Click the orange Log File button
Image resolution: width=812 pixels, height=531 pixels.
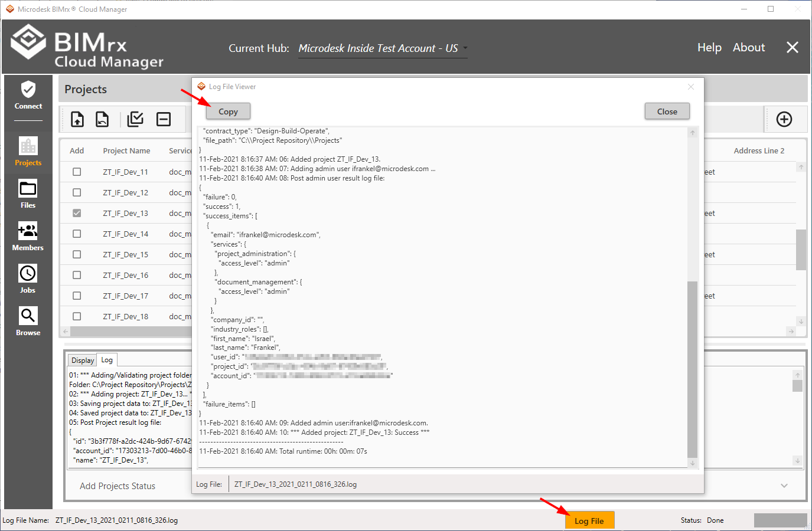tap(589, 520)
